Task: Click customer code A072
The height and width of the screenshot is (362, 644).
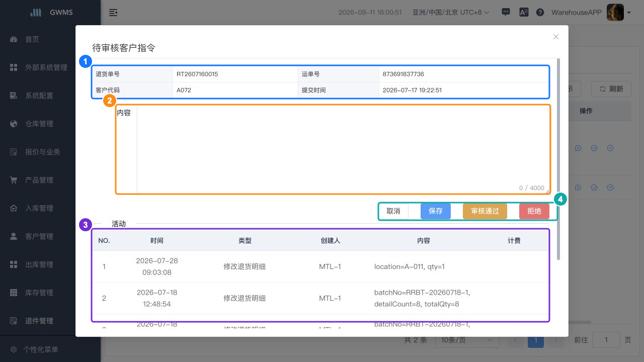Action: (184, 90)
